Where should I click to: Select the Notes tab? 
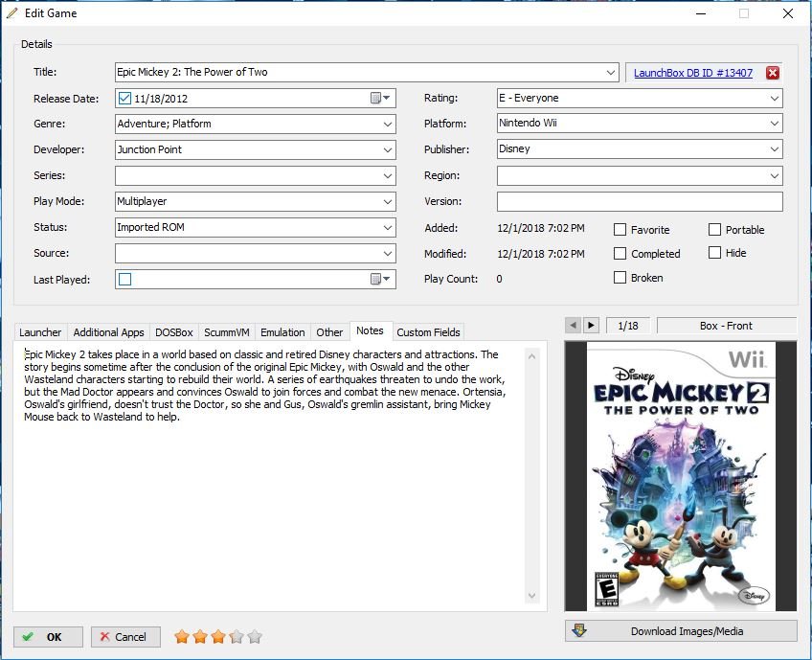[x=370, y=330]
